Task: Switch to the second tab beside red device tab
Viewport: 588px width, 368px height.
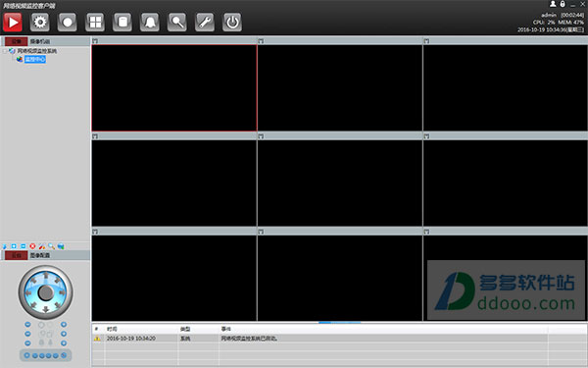Action: [x=40, y=41]
